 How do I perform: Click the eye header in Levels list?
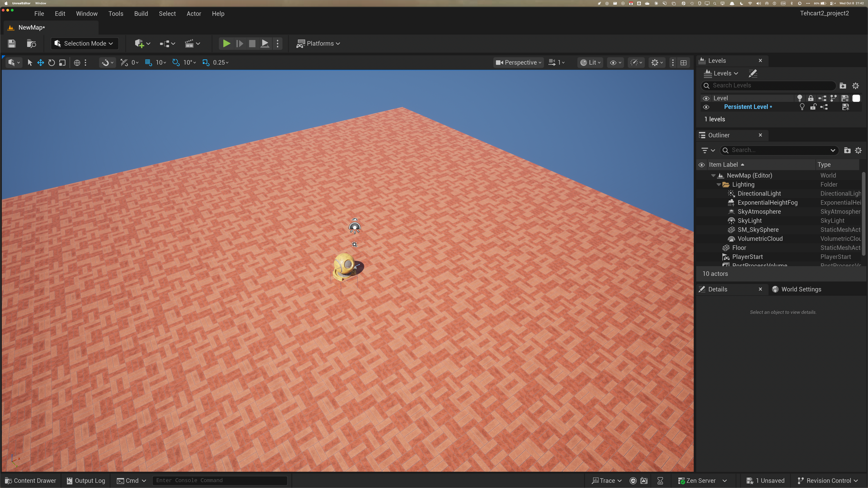tap(706, 98)
